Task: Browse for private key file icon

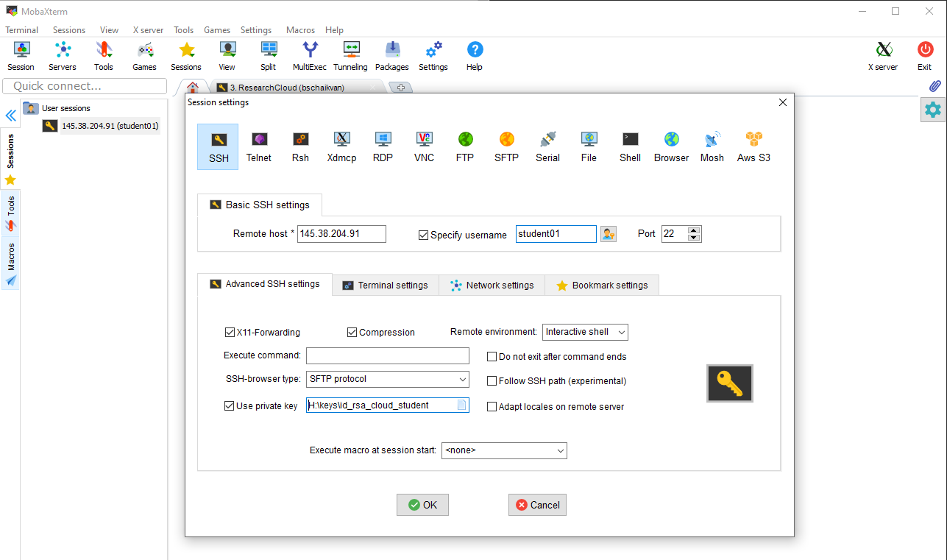Action: click(x=461, y=405)
